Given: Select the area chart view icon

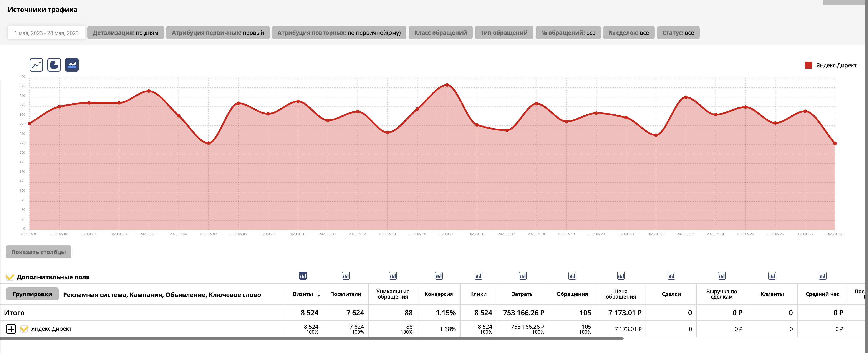Looking at the screenshot, I should pyautogui.click(x=72, y=65).
